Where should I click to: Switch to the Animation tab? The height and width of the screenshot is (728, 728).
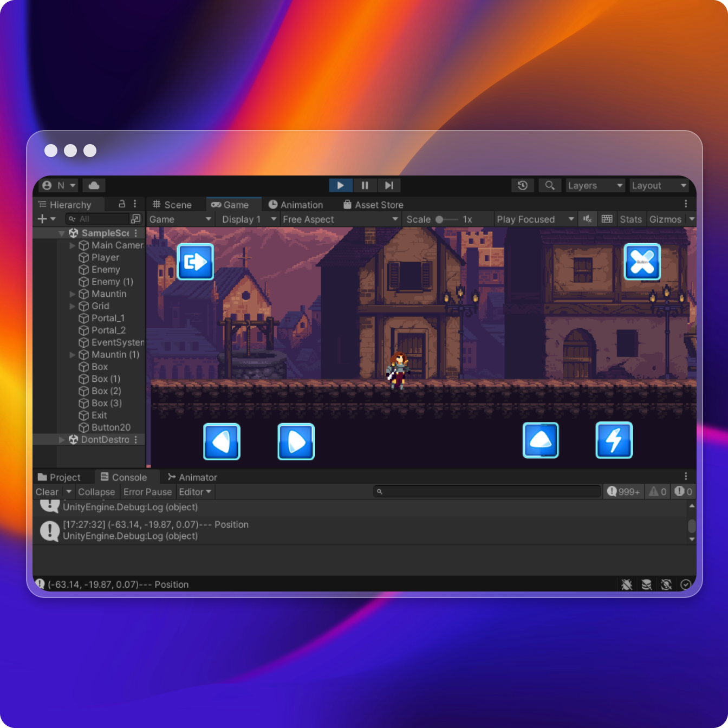(296, 205)
